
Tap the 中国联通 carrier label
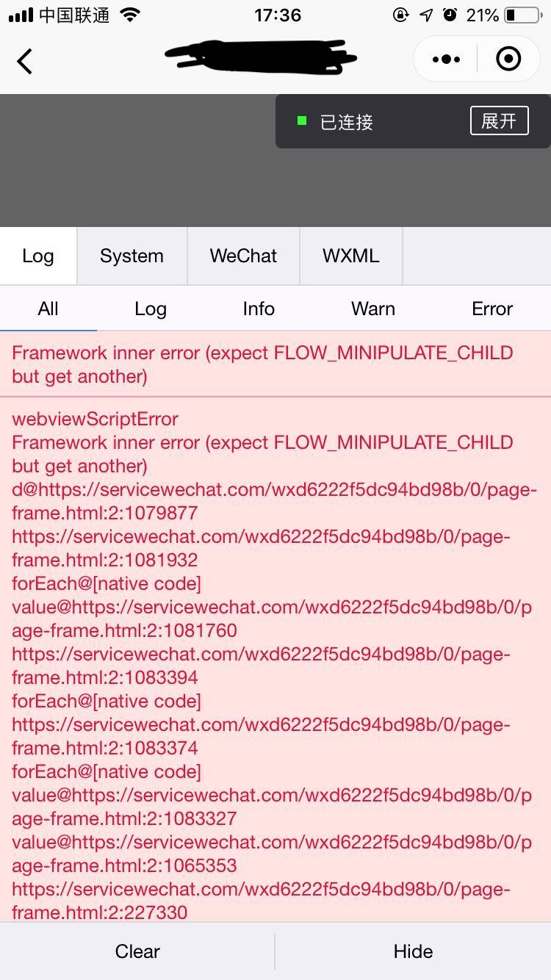click(74, 15)
